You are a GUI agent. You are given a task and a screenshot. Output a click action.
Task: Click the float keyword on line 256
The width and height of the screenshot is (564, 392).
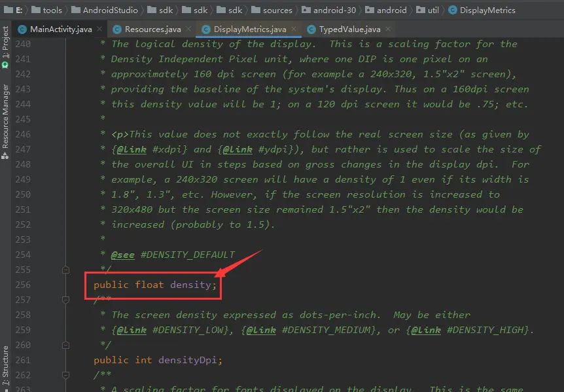(x=149, y=285)
